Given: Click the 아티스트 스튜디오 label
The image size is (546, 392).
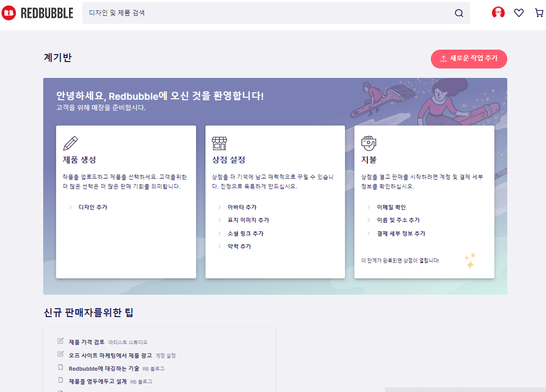Looking at the screenshot, I should [x=128, y=342].
